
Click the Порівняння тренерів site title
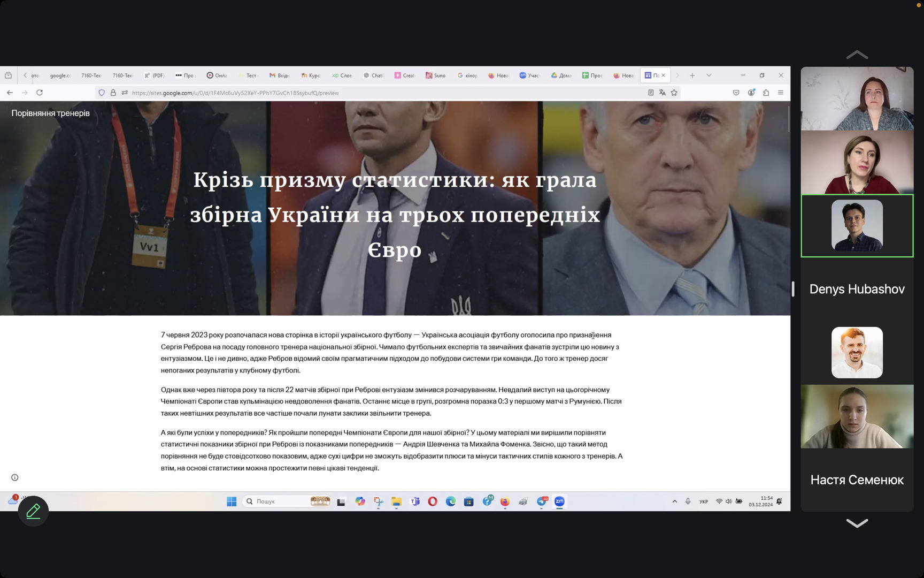click(x=51, y=113)
